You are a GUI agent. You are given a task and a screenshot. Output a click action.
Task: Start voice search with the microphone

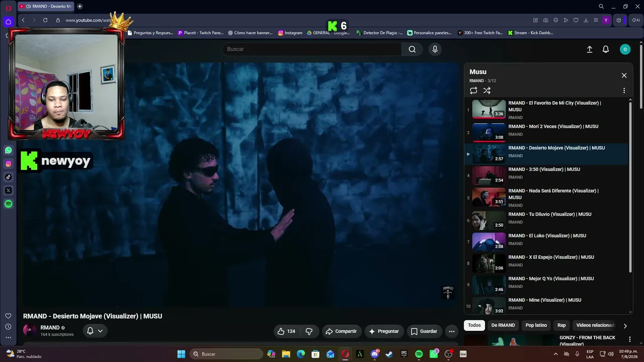435,49
